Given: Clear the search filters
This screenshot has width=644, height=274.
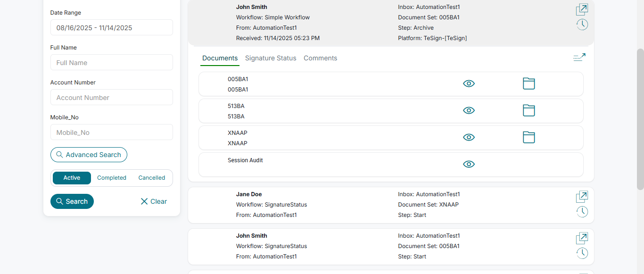Looking at the screenshot, I should (154, 201).
